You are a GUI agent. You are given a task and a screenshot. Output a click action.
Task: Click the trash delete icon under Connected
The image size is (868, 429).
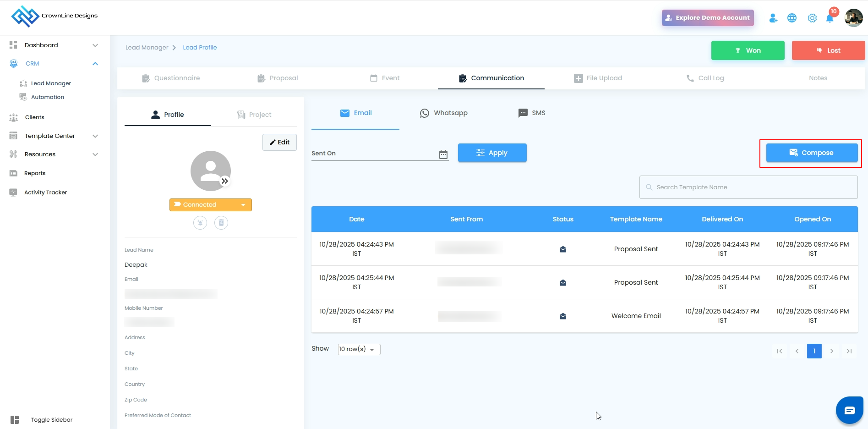point(221,223)
